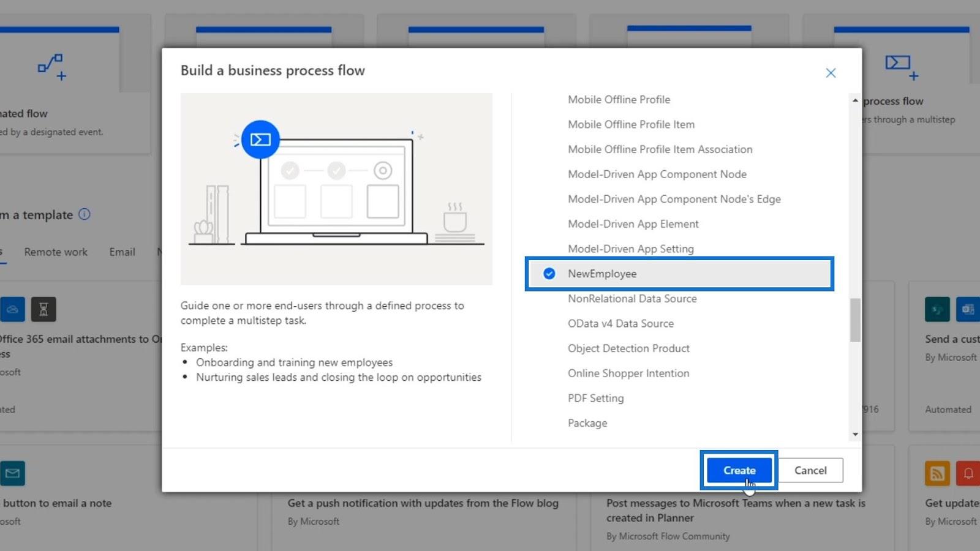Click the scroll up arrow of table list
980x551 pixels.
855,100
